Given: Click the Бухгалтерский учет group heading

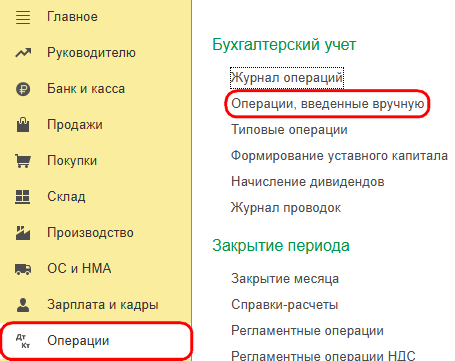Looking at the screenshot, I should (x=284, y=44).
